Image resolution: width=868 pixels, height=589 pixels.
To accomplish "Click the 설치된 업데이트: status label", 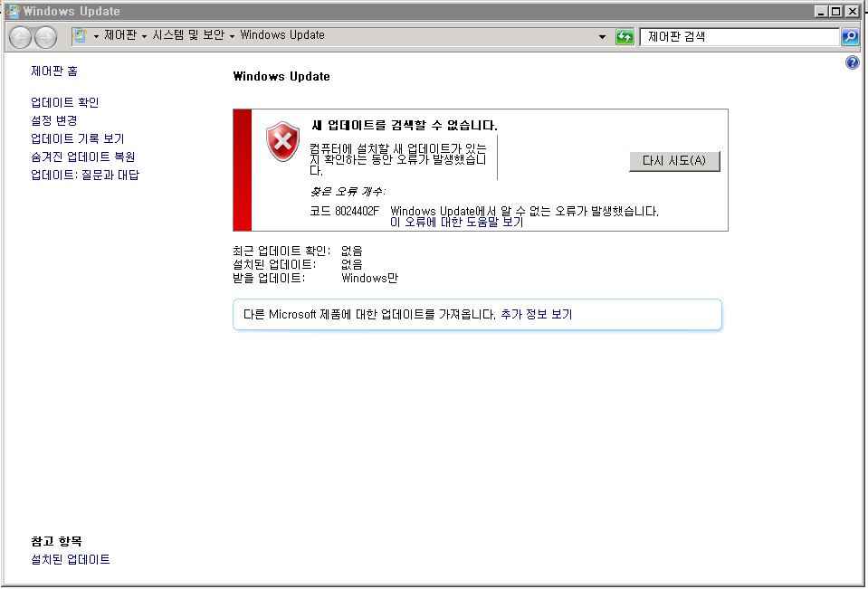I will coord(274,264).
